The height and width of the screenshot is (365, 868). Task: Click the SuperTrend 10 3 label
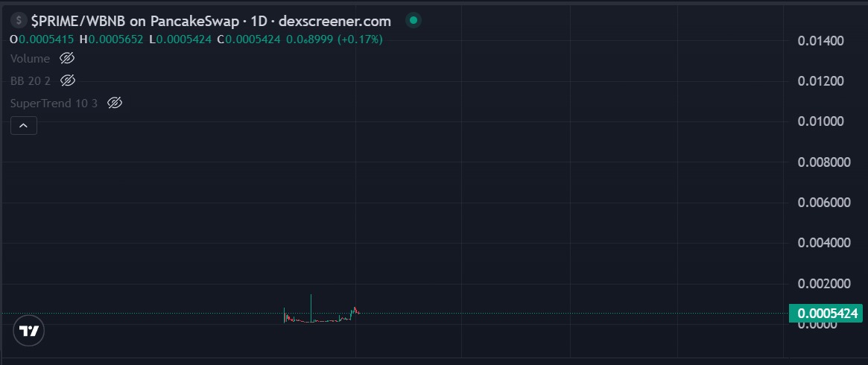[54, 103]
